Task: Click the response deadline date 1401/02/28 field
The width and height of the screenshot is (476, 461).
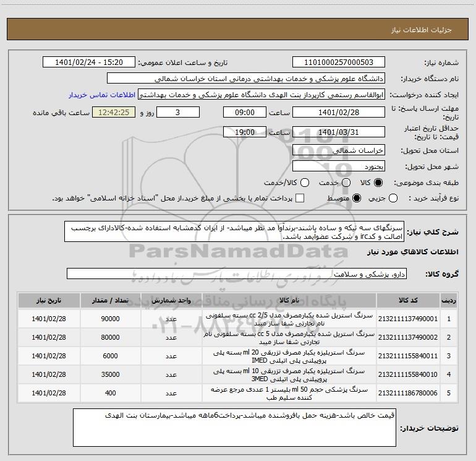Action: pos(339,112)
